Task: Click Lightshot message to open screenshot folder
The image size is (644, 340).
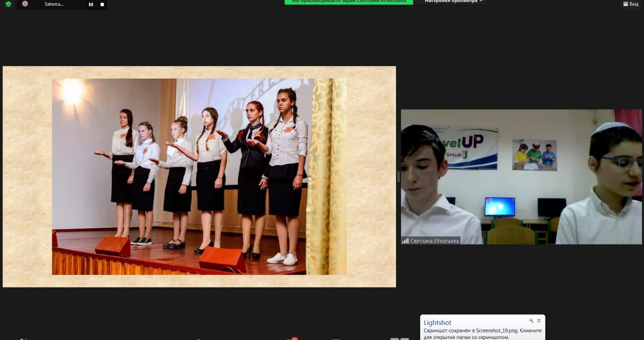Action: point(482,333)
